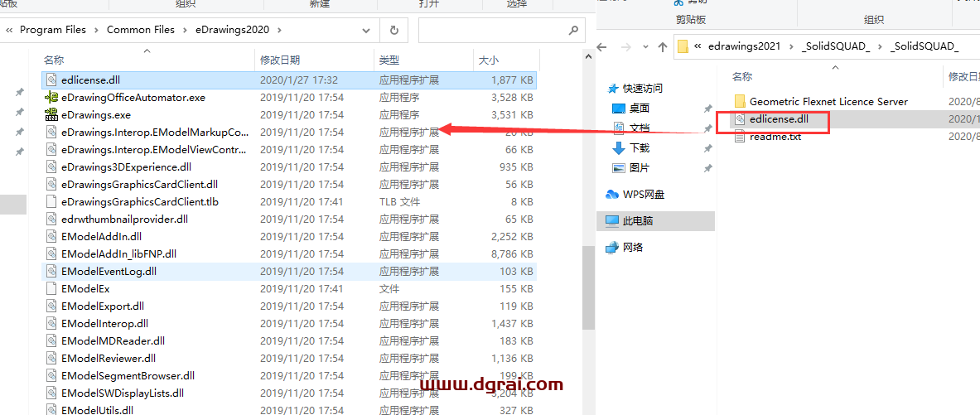
Task: Click the search magnifier icon in left window
Action: (574, 30)
